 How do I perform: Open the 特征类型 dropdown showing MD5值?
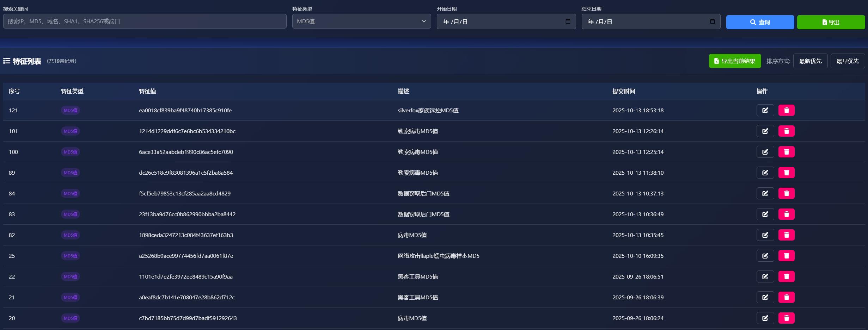coord(361,21)
